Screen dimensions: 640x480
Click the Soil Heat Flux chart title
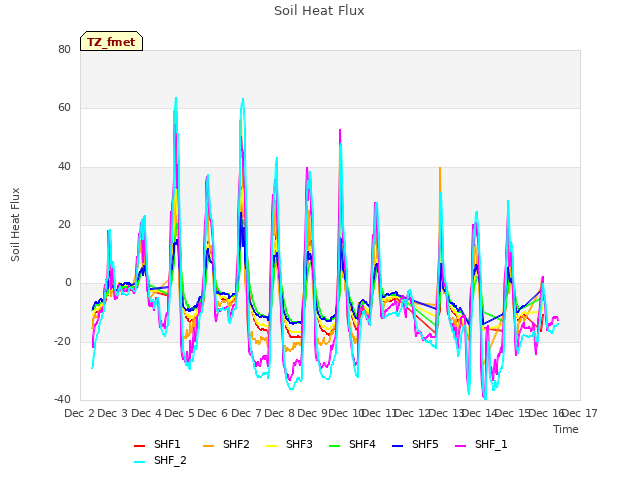click(x=319, y=11)
